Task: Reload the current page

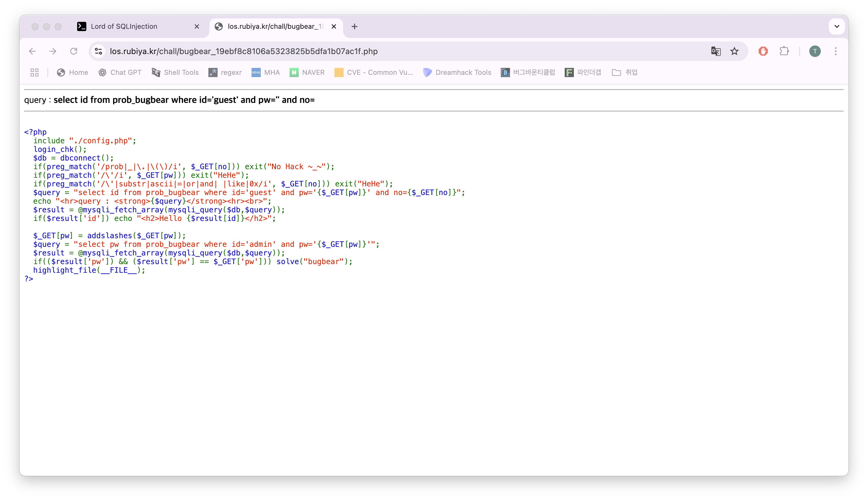Action: [74, 51]
